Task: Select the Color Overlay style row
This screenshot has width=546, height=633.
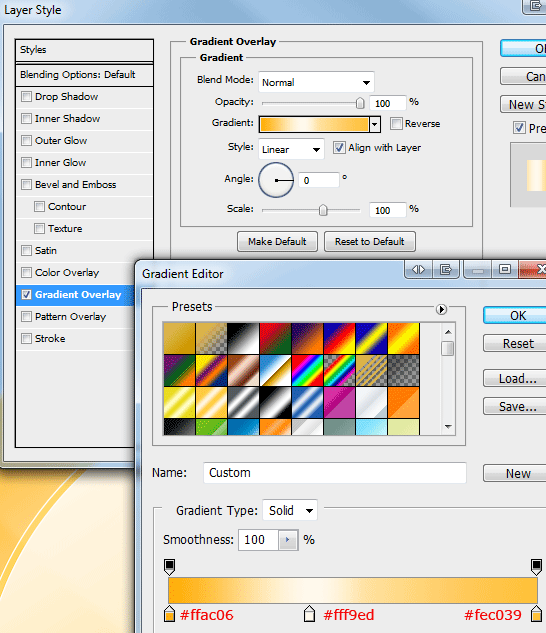Action: 76,272
